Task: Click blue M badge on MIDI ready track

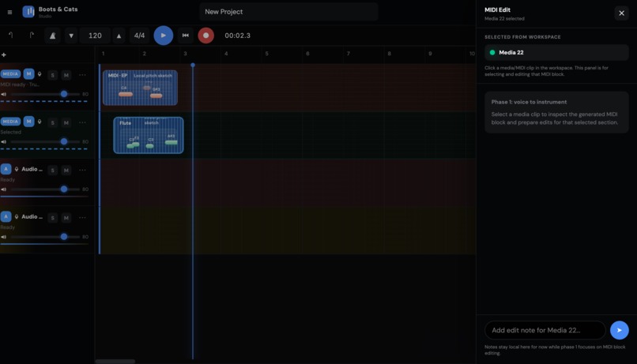Action: [x=28, y=74]
